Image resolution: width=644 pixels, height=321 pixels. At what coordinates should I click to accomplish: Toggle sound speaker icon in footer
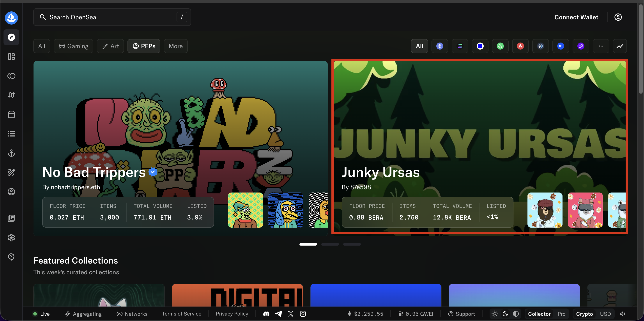622,314
